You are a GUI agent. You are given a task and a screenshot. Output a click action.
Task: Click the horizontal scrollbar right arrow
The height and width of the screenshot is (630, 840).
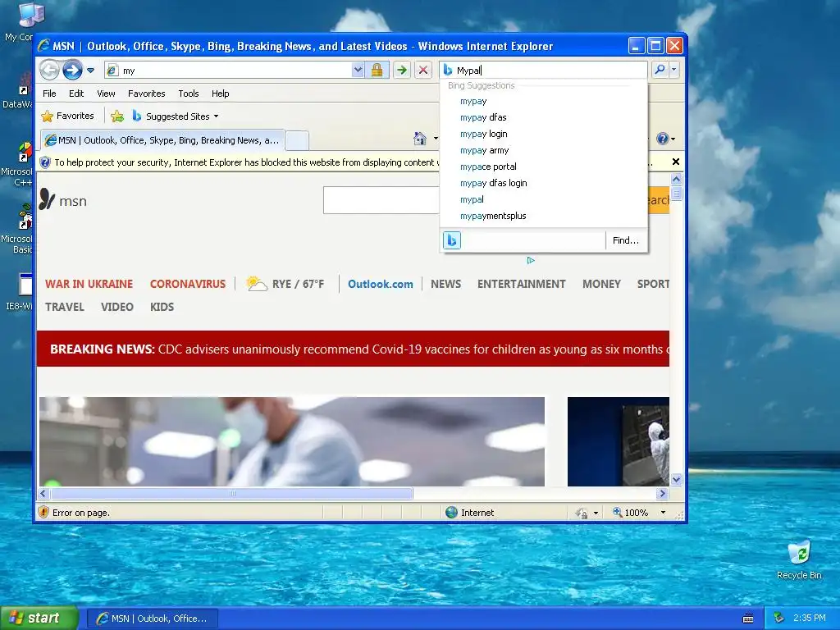[x=663, y=493]
